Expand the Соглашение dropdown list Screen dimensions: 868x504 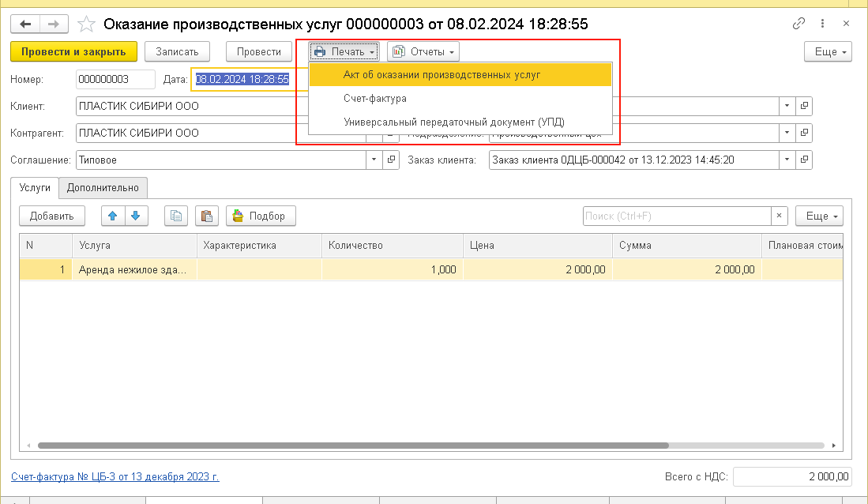(374, 160)
